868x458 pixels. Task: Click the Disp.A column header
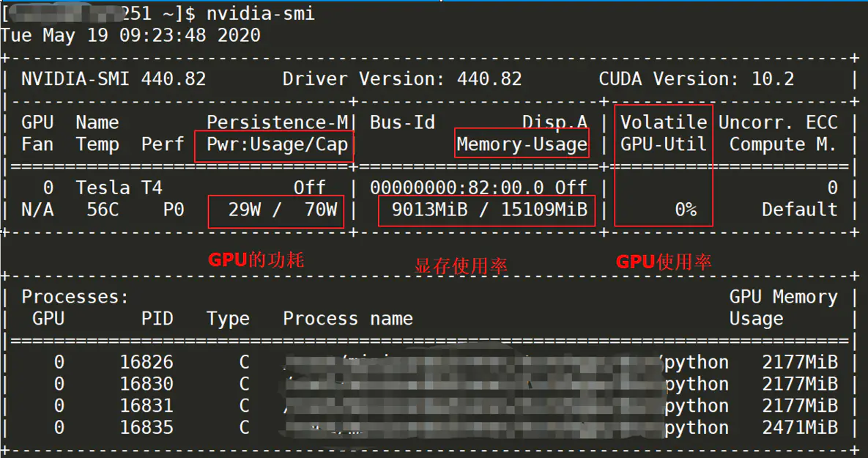click(554, 122)
